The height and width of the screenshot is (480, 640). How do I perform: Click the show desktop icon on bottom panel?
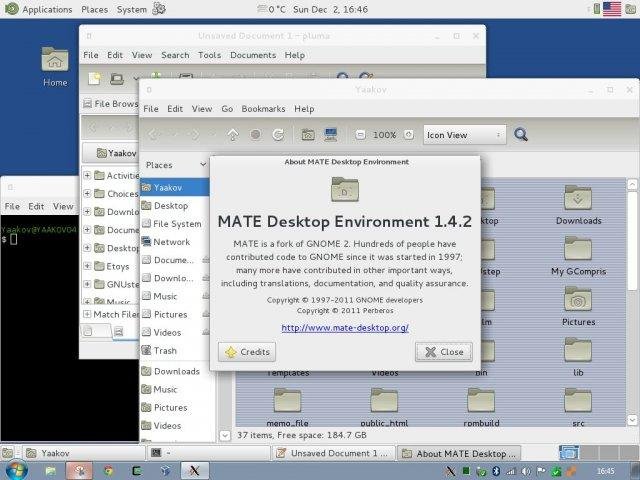click(x=7, y=453)
